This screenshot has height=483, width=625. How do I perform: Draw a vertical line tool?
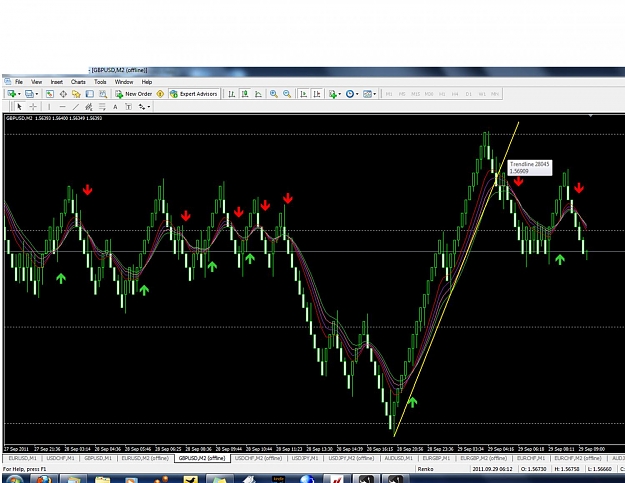(x=49, y=107)
